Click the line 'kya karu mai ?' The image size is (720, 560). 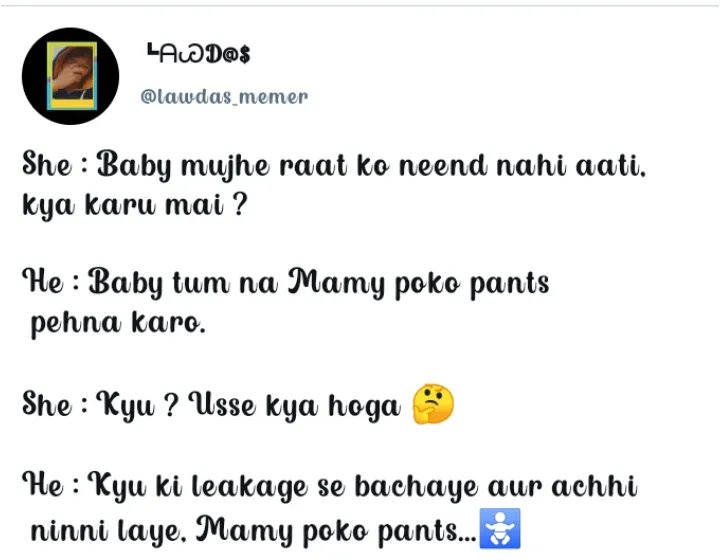[x=135, y=205]
